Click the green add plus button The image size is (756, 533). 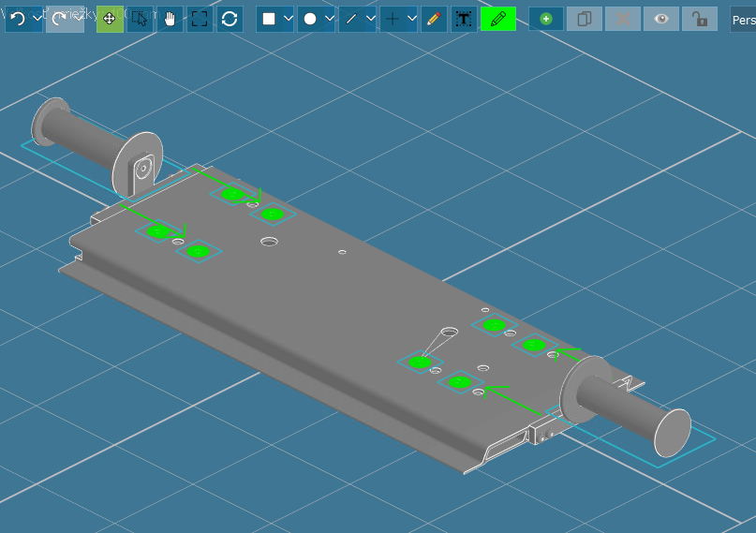pyautogui.click(x=546, y=19)
